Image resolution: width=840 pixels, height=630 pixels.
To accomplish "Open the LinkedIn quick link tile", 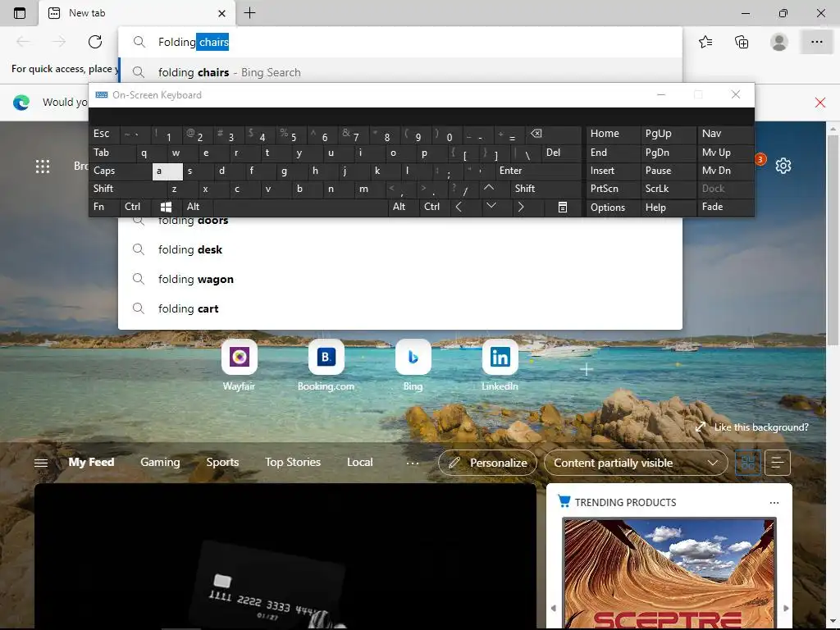I will 500,365.
